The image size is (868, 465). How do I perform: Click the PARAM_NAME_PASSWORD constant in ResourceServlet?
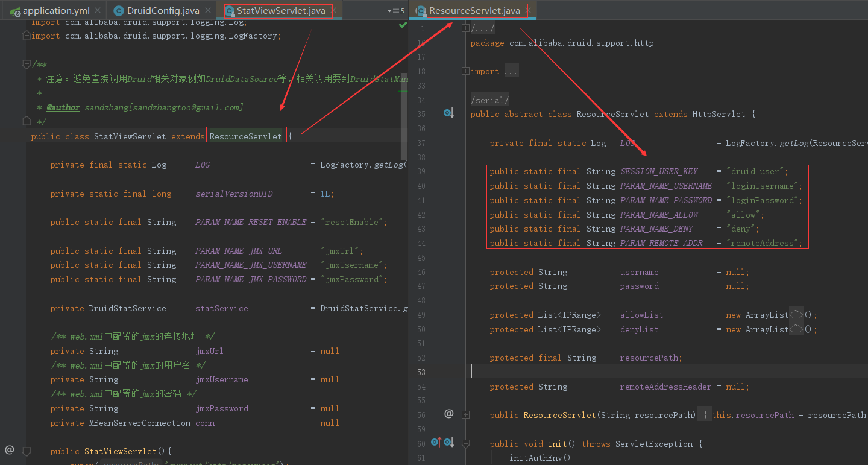pyautogui.click(x=666, y=200)
